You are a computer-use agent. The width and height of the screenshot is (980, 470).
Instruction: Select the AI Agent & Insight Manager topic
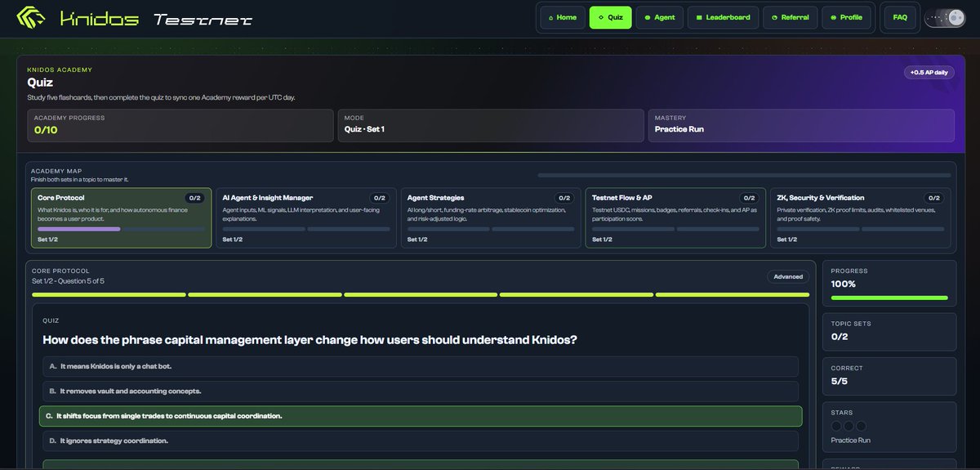306,218
